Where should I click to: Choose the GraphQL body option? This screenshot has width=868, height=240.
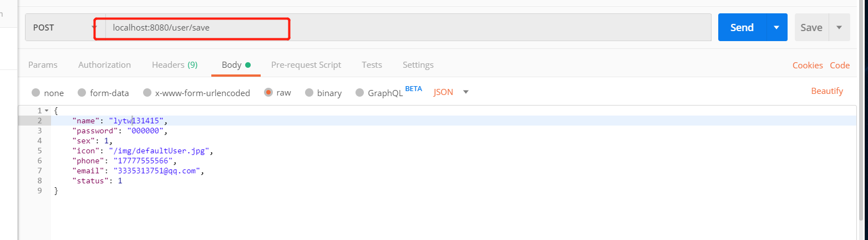(360, 93)
